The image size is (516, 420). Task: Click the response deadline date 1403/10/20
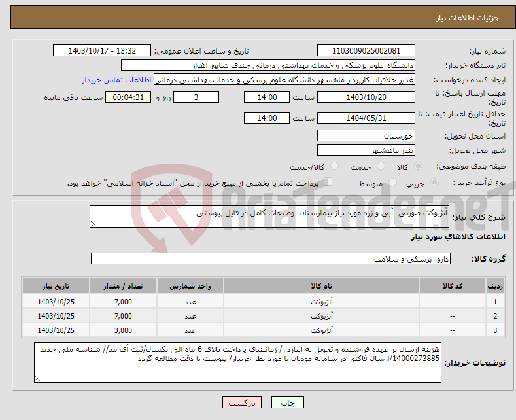(366, 97)
